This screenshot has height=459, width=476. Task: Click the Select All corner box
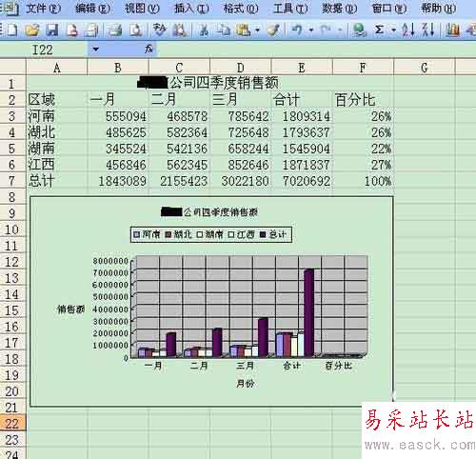12,68
